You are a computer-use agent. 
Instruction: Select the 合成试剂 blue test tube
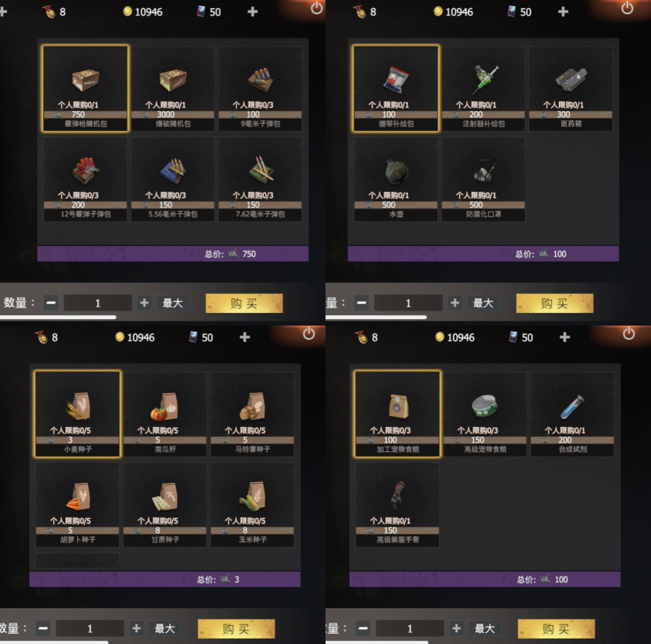(x=572, y=414)
